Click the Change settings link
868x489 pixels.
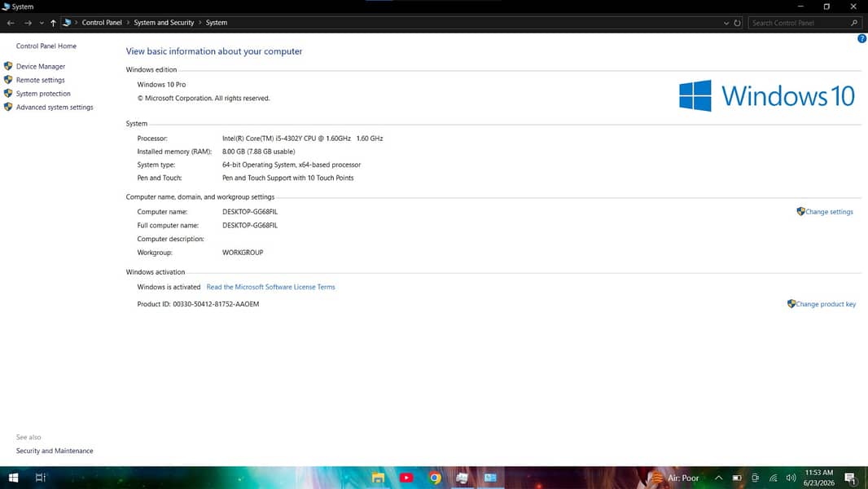(829, 212)
